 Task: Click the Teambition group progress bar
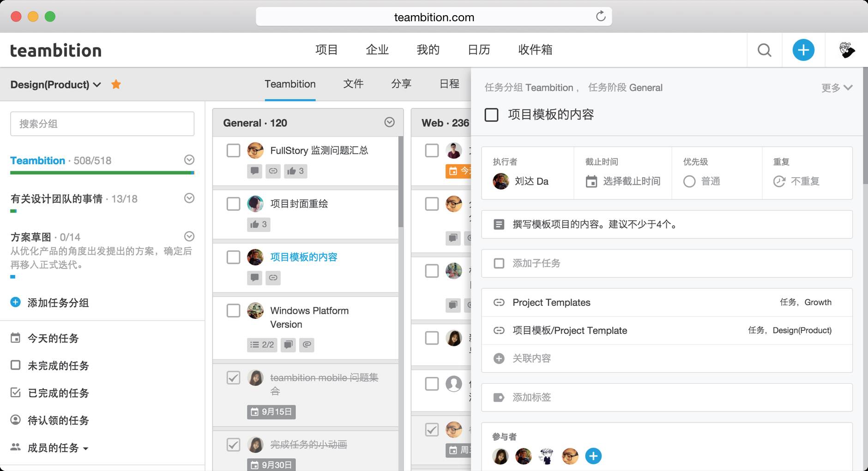[x=102, y=173]
